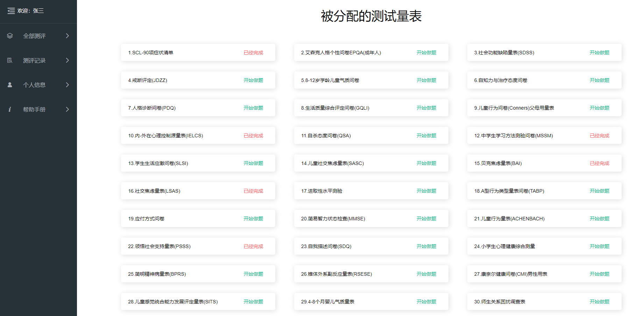644x316 pixels.
Task: Click 已经完成 for 中学生学习方法测验问卷(MSSM)
Action: tap(600, 136)
